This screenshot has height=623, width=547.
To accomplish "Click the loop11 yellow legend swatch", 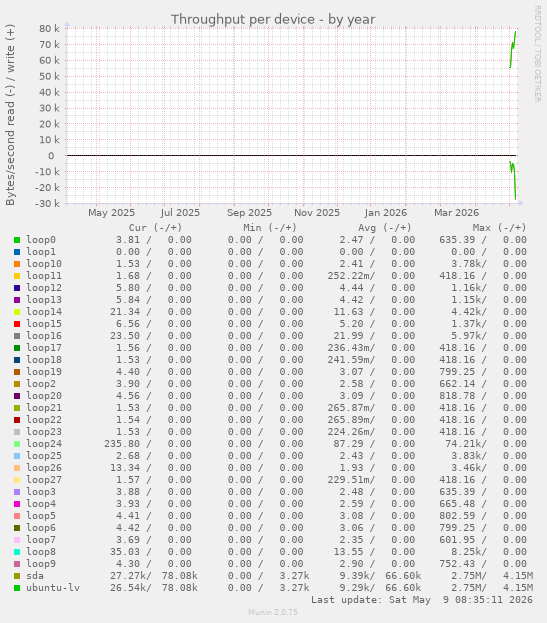I will (x=17, y=276).
